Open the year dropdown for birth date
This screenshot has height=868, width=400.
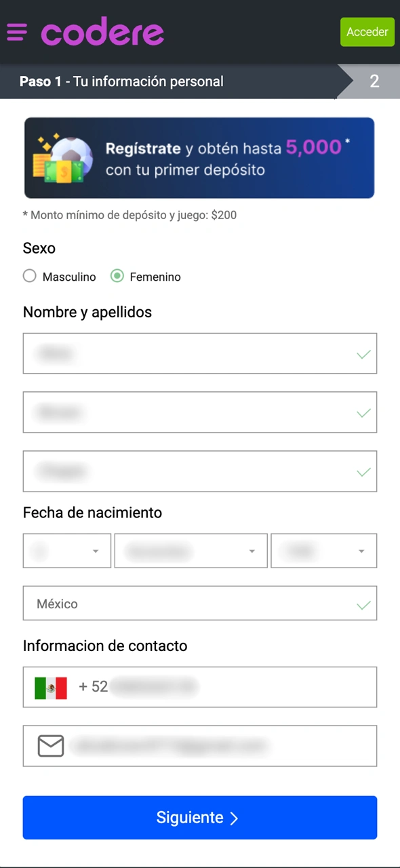(x=323, y=551)
